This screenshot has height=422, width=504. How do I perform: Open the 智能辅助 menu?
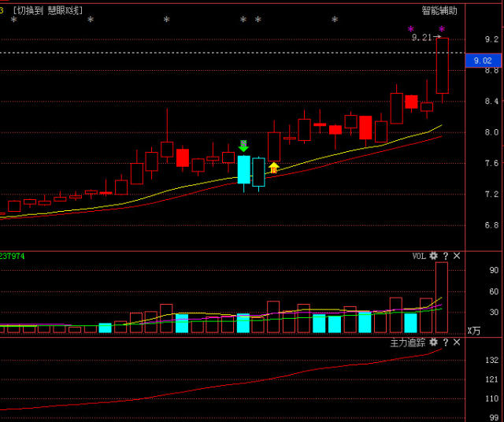tap(439, 10)
